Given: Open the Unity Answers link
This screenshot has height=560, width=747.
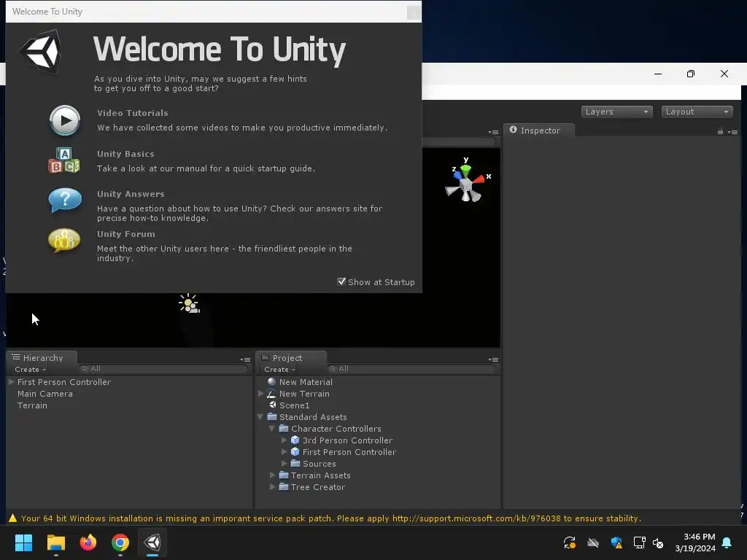Looking at the screenshot, I should point(131,194).
